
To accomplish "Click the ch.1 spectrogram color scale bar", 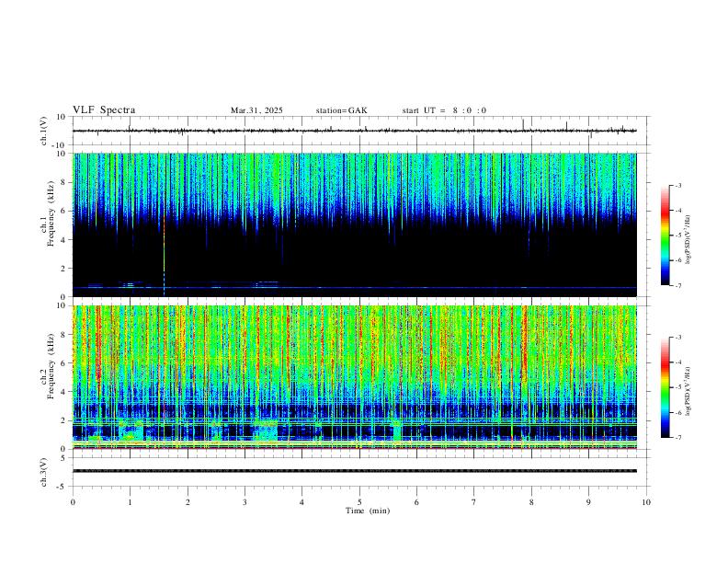I will (x=665, y=236).
